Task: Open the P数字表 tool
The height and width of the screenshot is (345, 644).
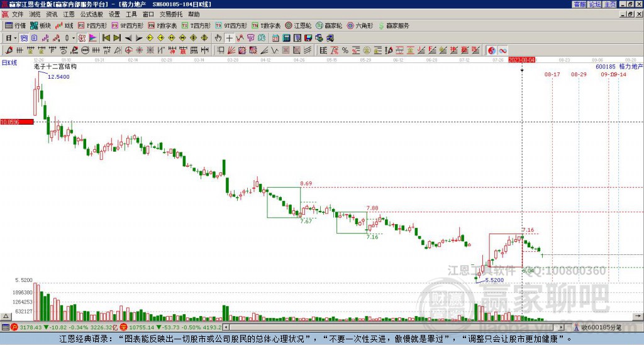Action: click(x=162, y=25)
